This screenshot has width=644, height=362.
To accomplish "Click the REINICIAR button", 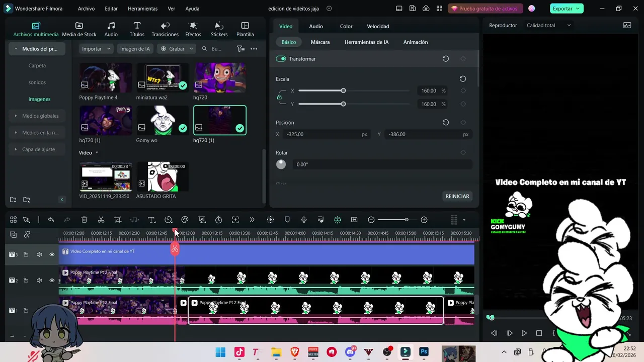I will point(457,196).
